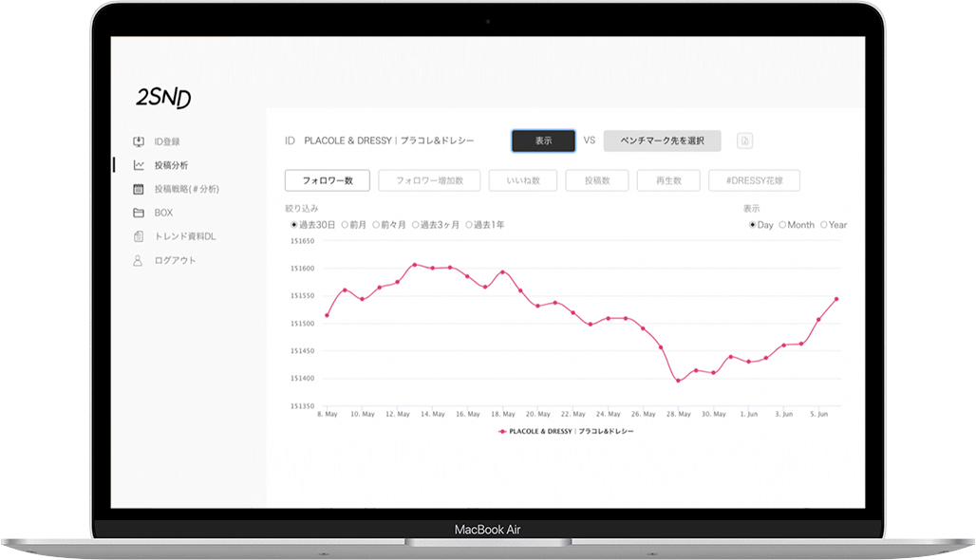Click the last data point on the line chart
Image resolution: width=976 pixels, height=560 pixels.
click(836, 299)
